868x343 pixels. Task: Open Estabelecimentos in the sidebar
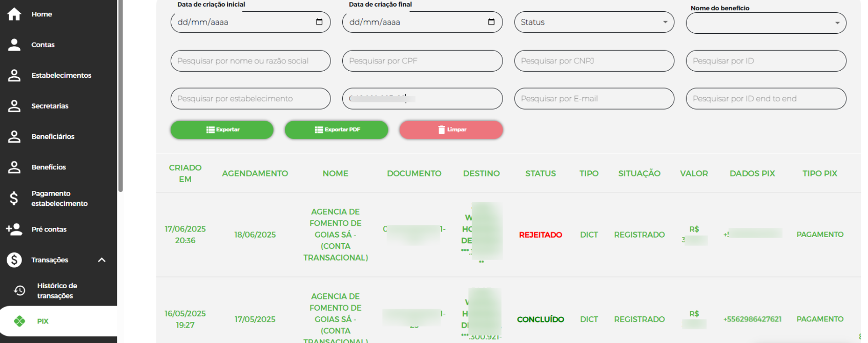(61, 75)
